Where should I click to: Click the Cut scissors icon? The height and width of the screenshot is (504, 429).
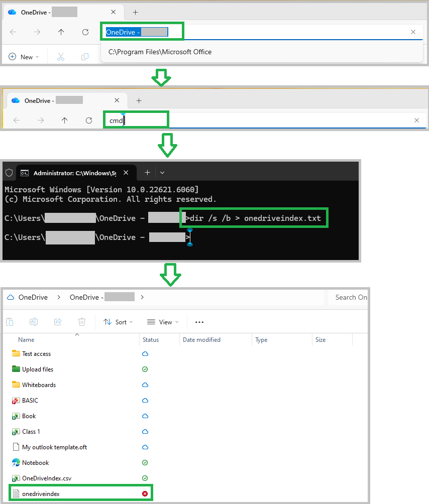[61, 57]
